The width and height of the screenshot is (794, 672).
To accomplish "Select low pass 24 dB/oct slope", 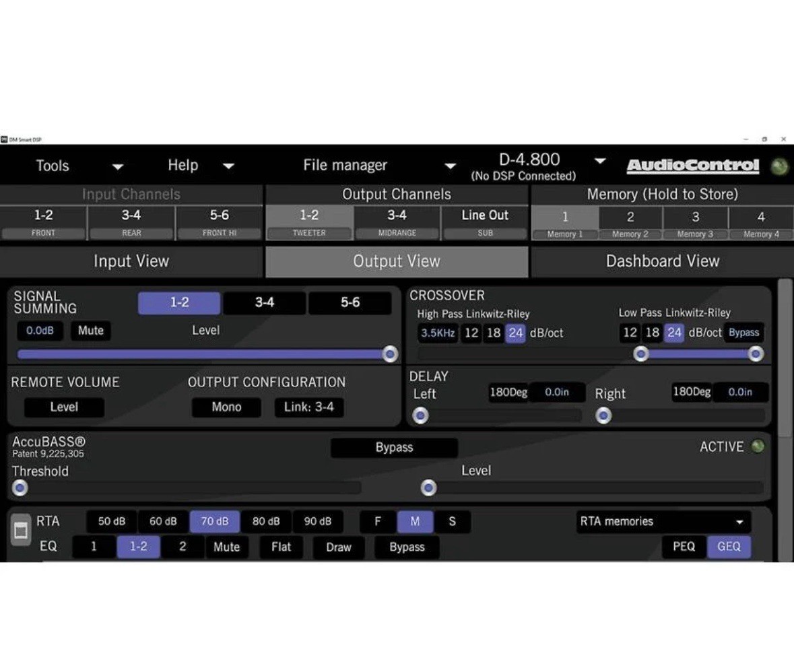I will pyautogui.click(x=674, y=333).
